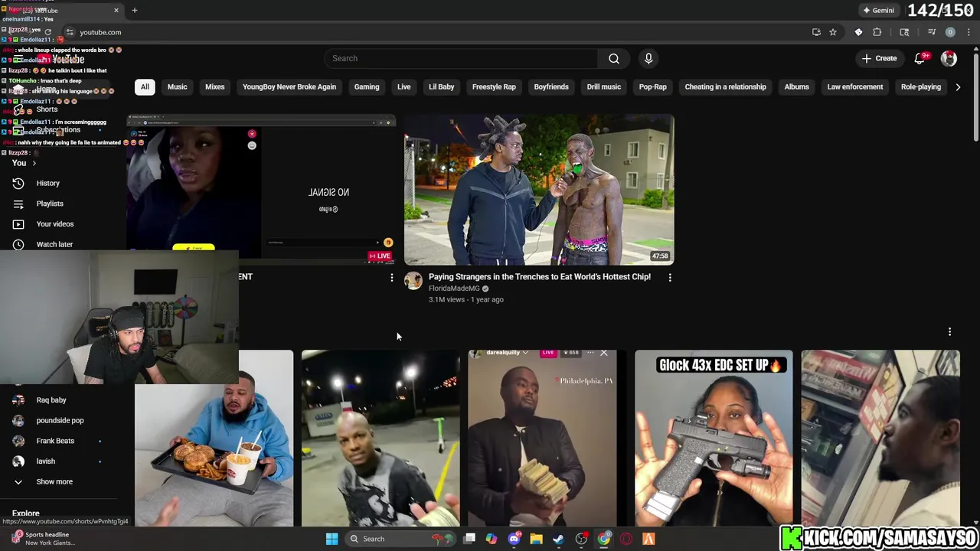Select the Mixes filter chip

214,86
